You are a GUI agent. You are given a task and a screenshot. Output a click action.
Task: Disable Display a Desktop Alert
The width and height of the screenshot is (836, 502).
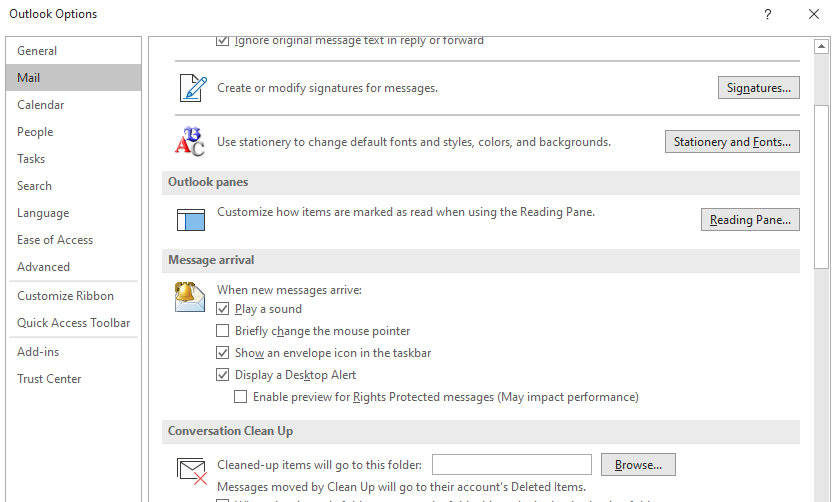click(222, 375)
